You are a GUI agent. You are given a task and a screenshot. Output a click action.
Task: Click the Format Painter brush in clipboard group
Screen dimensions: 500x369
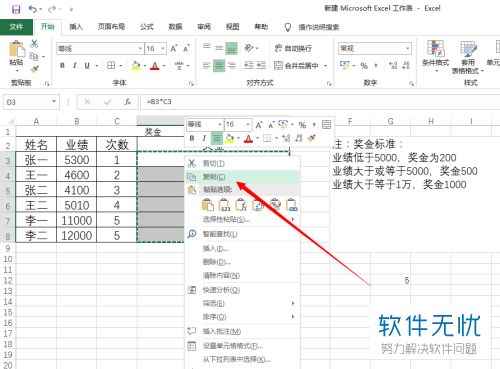tap(34, 69)
